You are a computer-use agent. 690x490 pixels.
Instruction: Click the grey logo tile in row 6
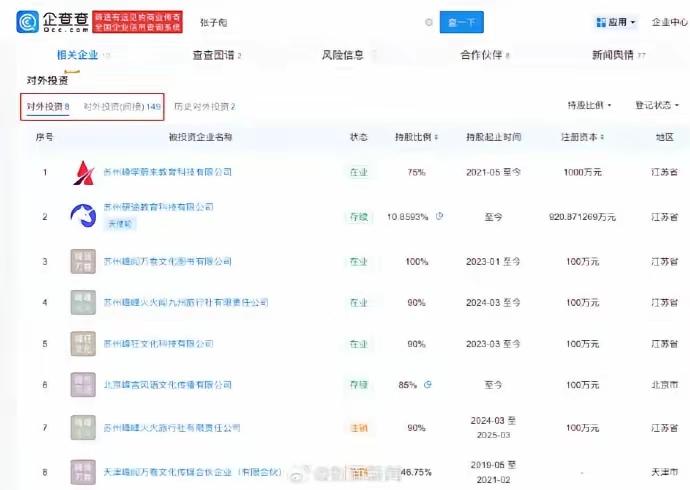point(83,385)
